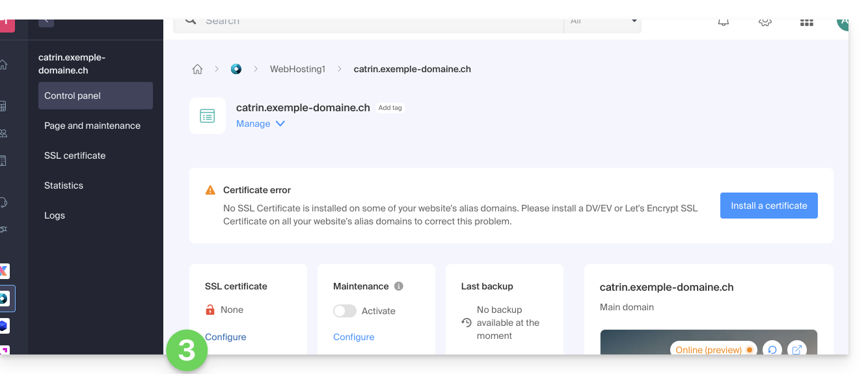Image resolution: width=868 pixels, height=374 pixels.
Task: Select Logs in the sidebar menu
Action: coord(55,215)
